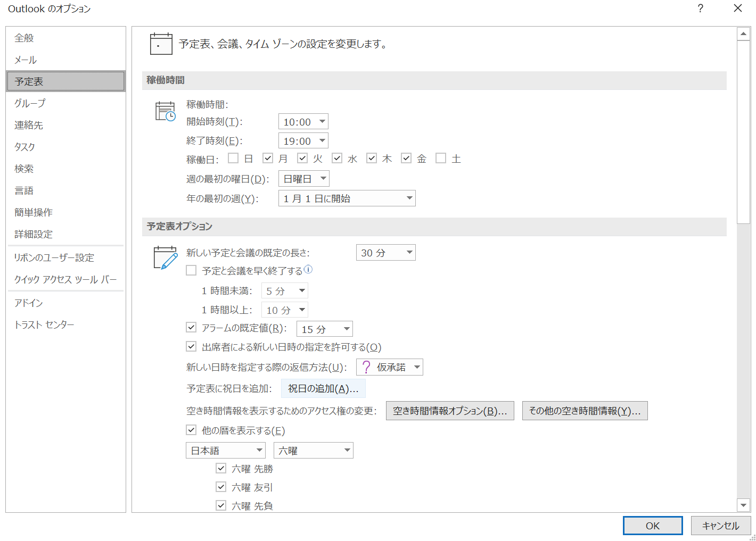
Task: Select the 検索 category
Action: tap(66, 169)
